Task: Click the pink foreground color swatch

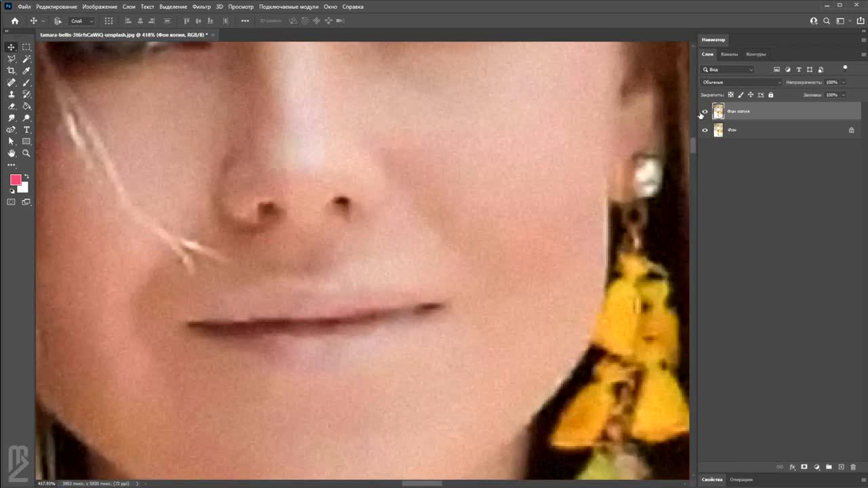Action: [x=16, y=180]
